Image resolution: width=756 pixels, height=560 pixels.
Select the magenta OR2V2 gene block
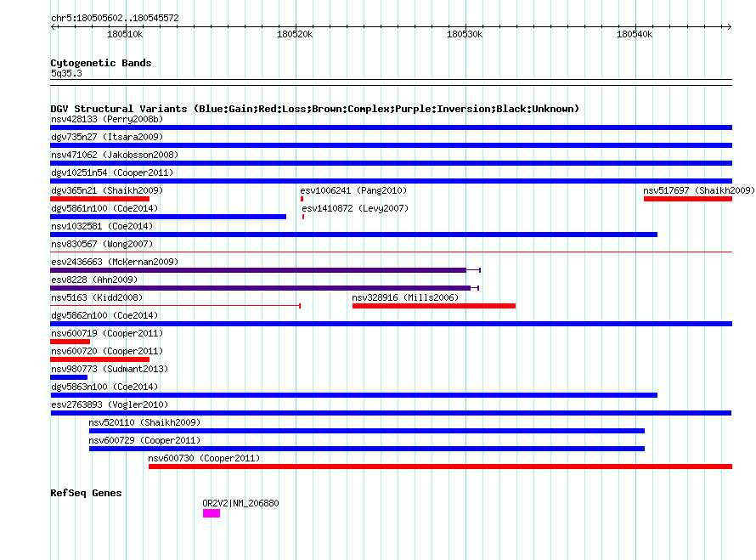[212, 514]
